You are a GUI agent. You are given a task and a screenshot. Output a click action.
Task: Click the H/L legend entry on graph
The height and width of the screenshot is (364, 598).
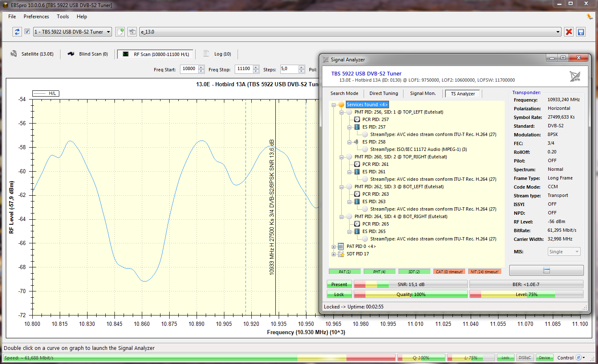tap(46, 93)
